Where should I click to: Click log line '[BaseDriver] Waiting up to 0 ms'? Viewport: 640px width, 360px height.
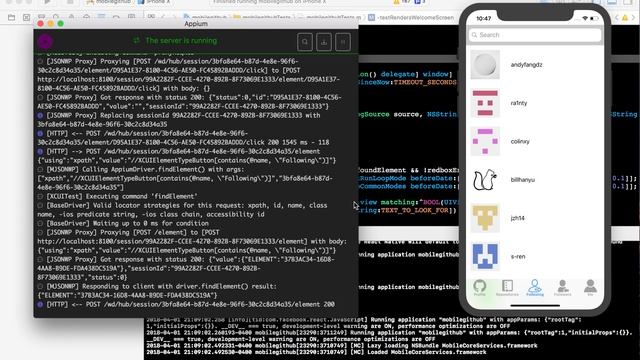(x=127, y=223)
